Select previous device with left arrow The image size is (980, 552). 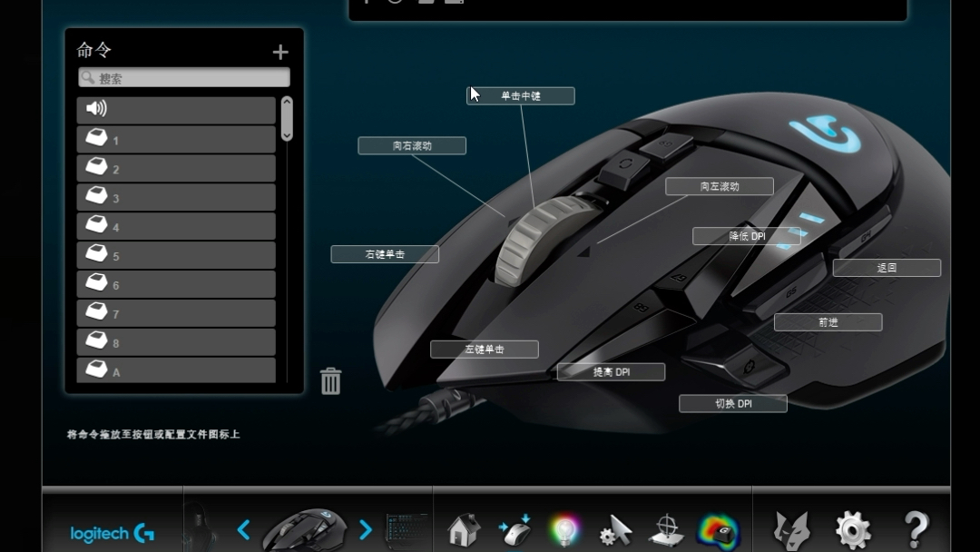(x=244, y=530)
